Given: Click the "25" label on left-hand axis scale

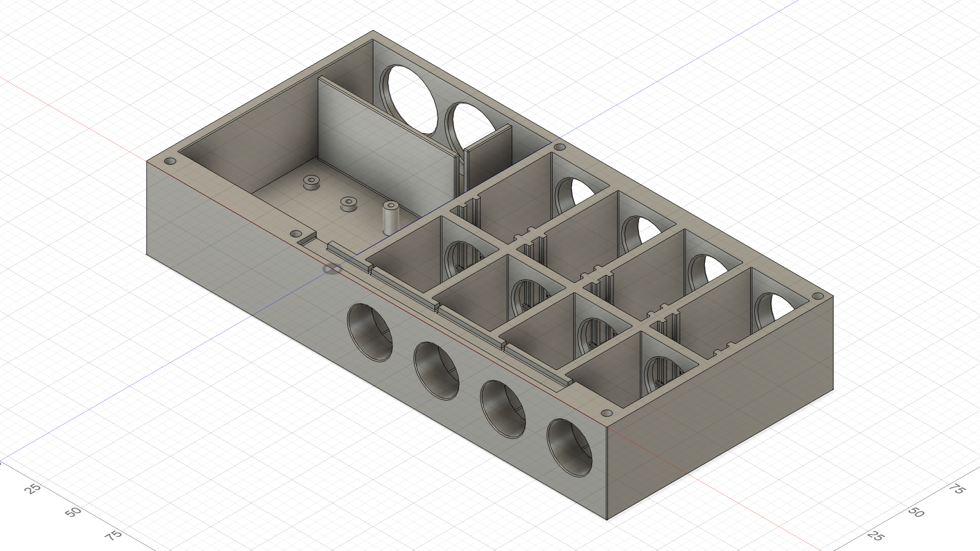Looking at the screenshot, I should click(33, 488).
